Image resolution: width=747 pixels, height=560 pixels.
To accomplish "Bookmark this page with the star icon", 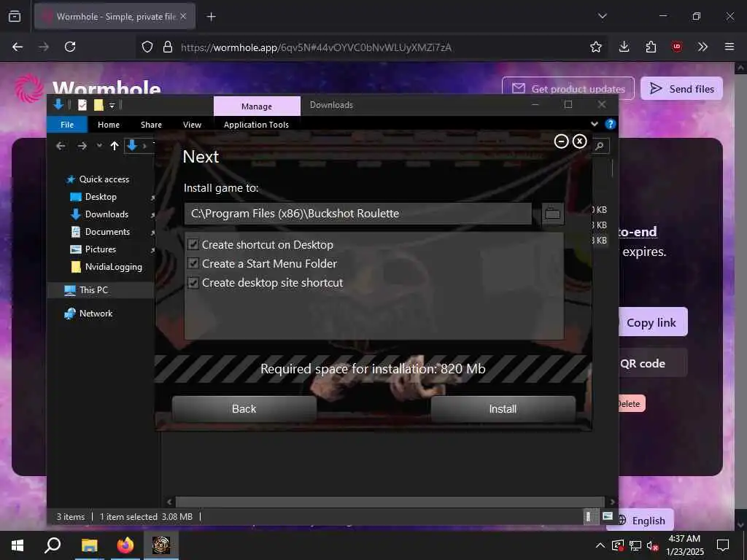I will point(595,47).
